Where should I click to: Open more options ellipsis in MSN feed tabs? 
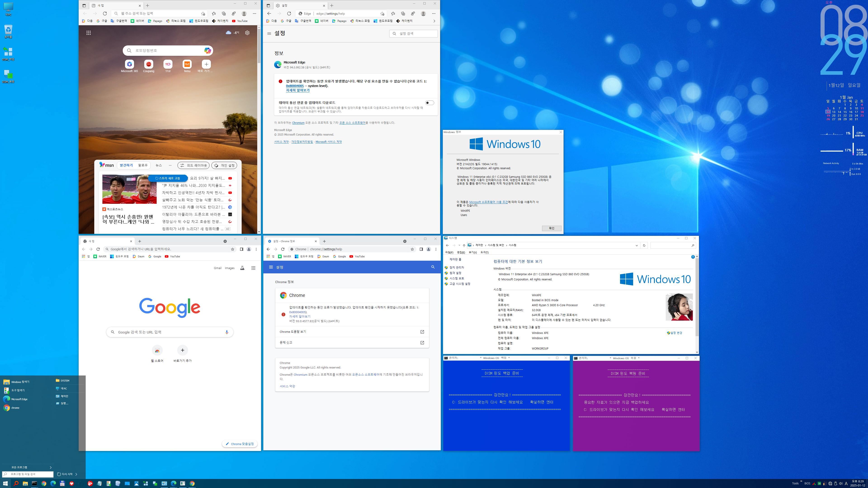click(x=170, y=165)
